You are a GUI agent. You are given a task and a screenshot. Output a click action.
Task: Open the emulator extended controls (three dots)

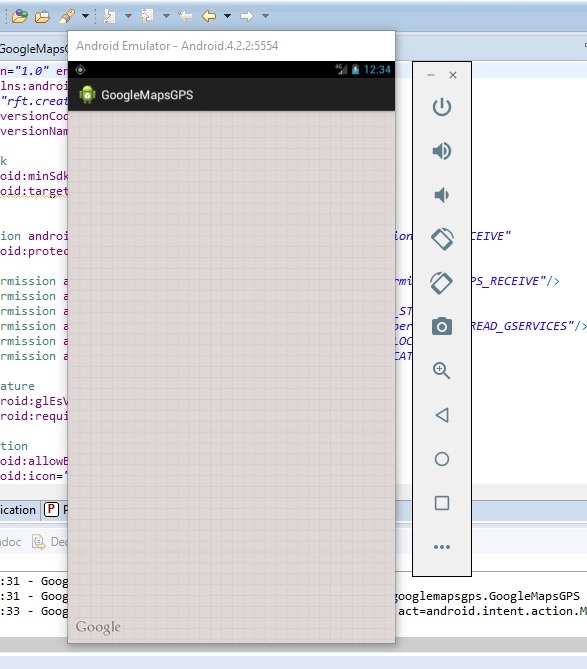pos(442,547)
